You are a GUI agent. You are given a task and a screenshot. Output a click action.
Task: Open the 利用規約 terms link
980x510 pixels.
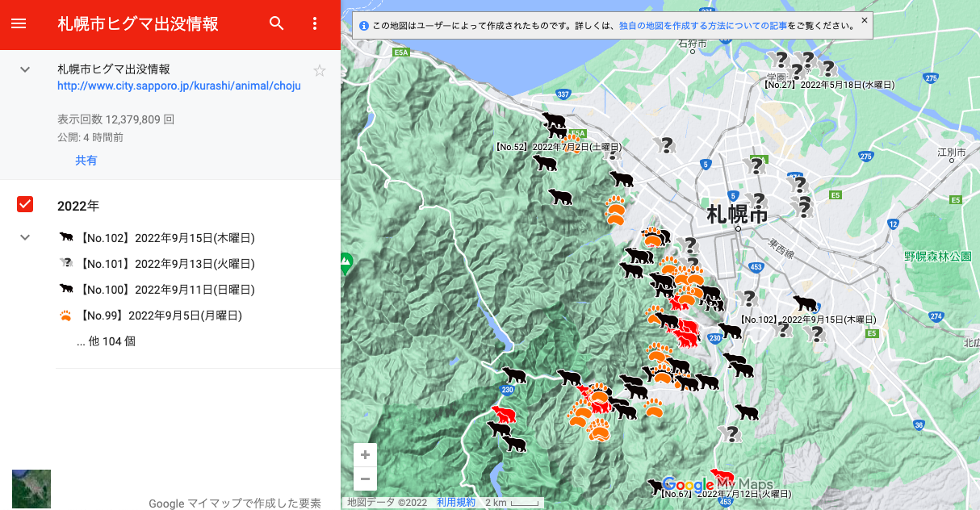point(456,502)
